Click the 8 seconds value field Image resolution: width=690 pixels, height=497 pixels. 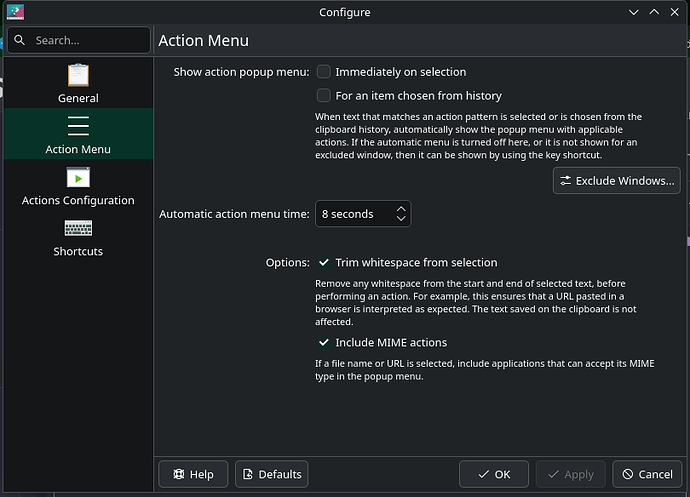352,214
